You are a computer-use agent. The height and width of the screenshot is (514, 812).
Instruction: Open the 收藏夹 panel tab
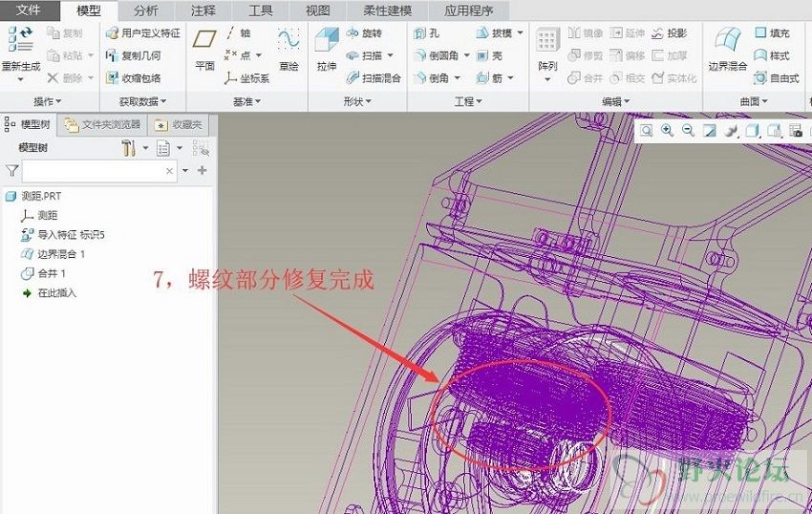pos(178,125)
